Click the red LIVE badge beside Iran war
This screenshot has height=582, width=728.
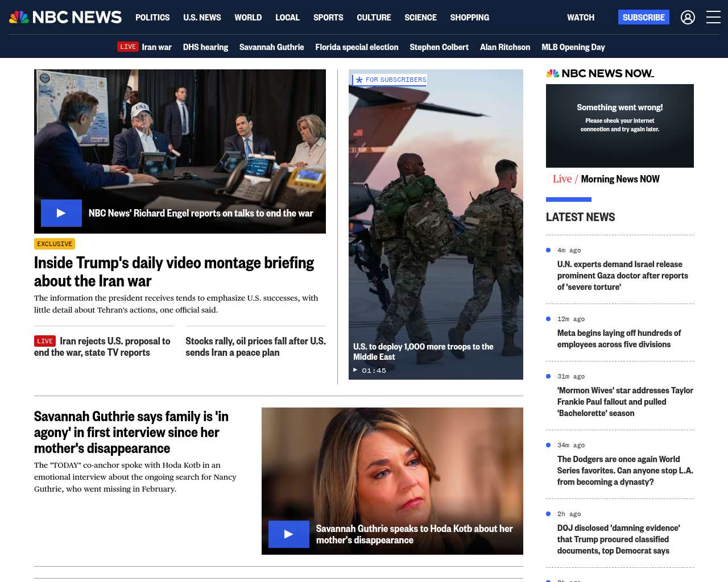[128, 47]
